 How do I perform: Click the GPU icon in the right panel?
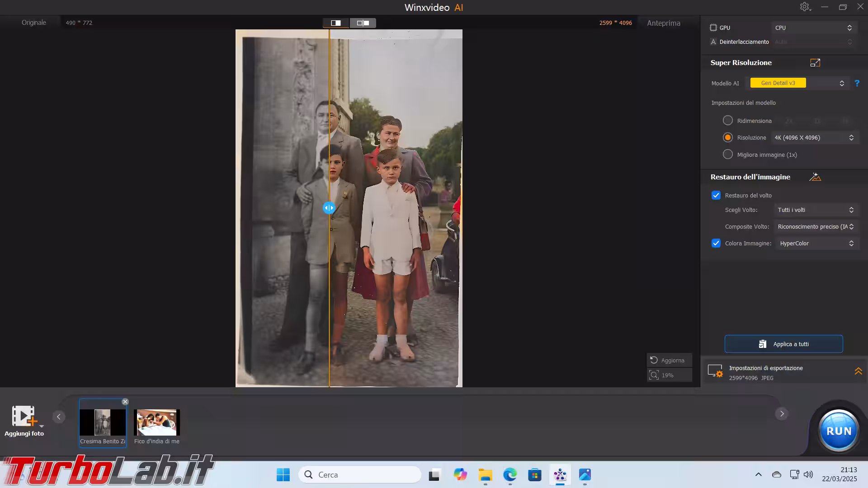click(x=713, y=28)
